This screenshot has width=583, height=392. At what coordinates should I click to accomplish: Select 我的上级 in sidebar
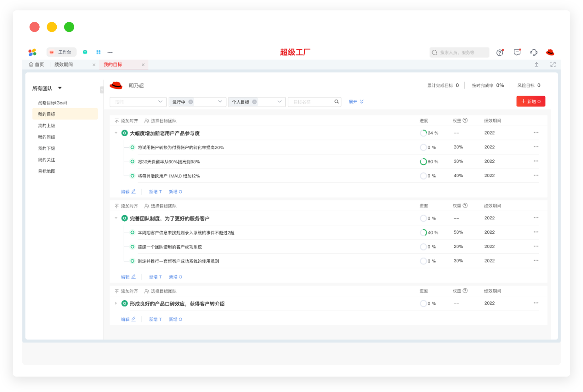(x=47, y=126)
